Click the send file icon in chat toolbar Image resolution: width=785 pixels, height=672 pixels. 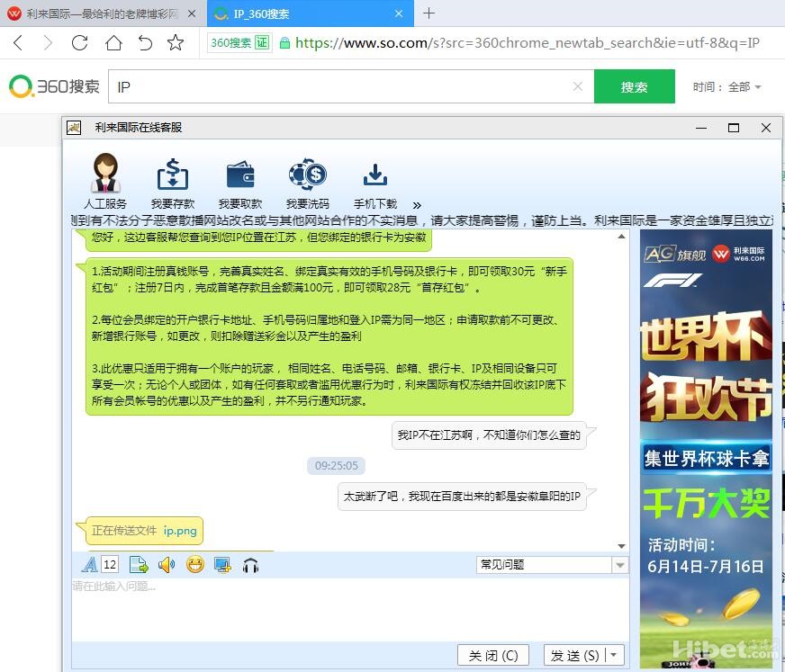(139, 565)
